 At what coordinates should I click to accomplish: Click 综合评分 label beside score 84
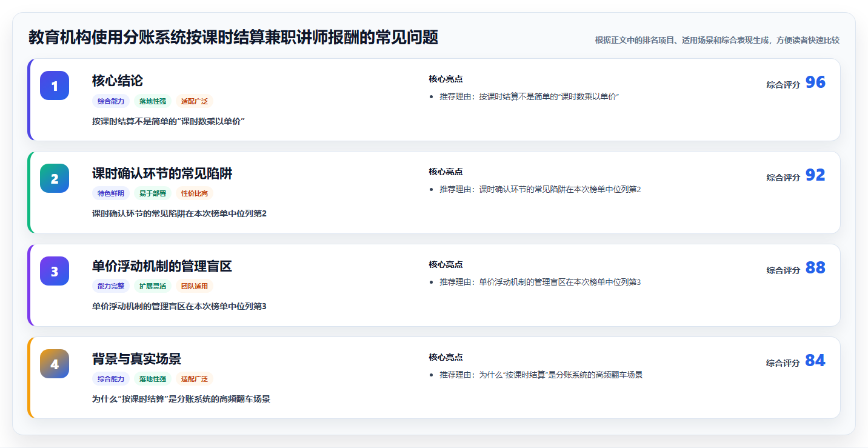(x=783, y=363)
